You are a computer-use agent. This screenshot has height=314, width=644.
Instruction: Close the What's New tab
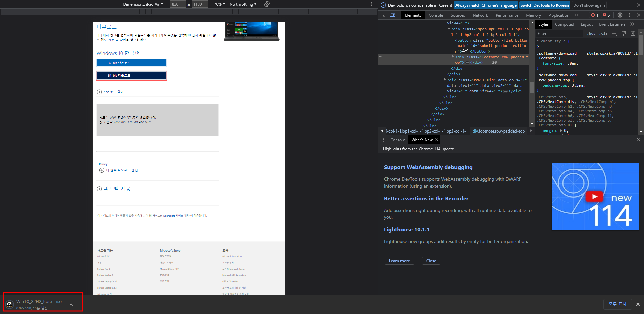pyautogui.click(x=437, y=140)
